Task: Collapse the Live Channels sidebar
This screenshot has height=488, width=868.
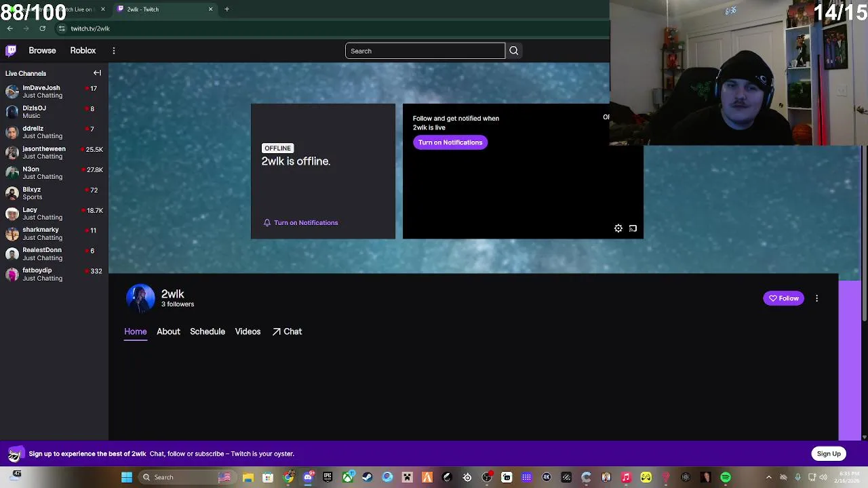Action: coord(97,73)
